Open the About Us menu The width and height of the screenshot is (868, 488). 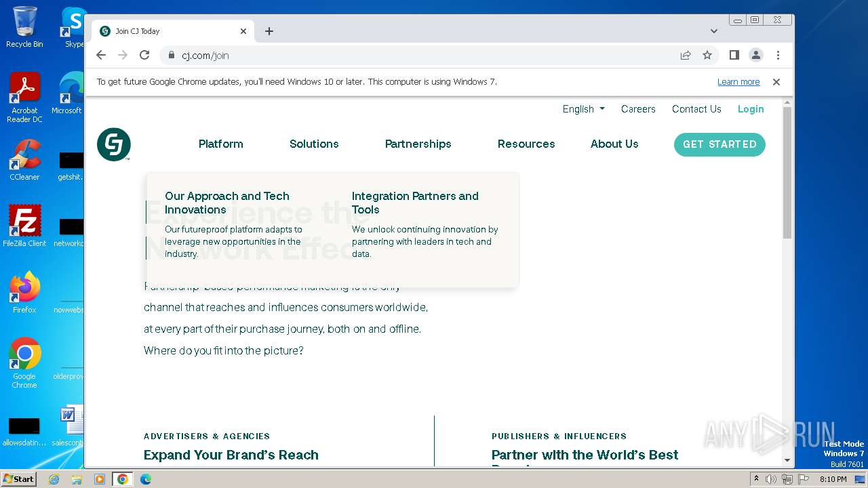pos(614,144)
